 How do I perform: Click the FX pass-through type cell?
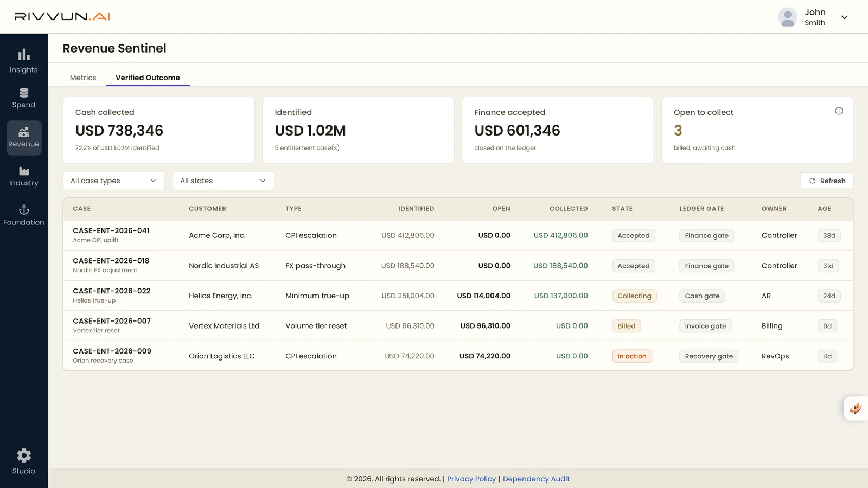[x=315, y=266]
